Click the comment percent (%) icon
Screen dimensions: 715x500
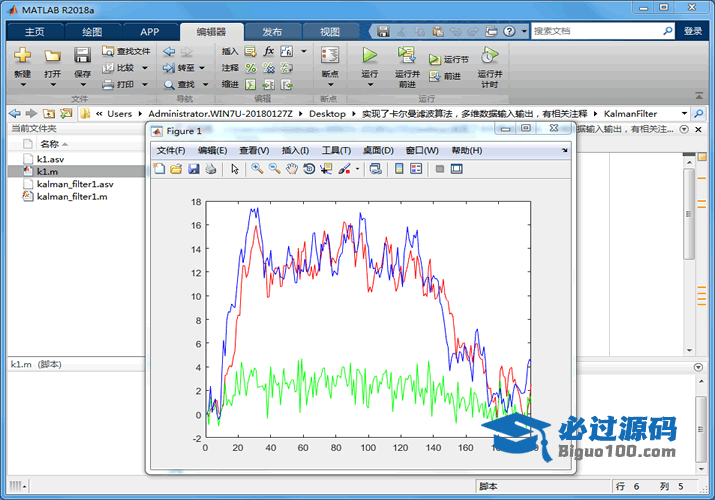pyautogui.click(x=251, y=68)
